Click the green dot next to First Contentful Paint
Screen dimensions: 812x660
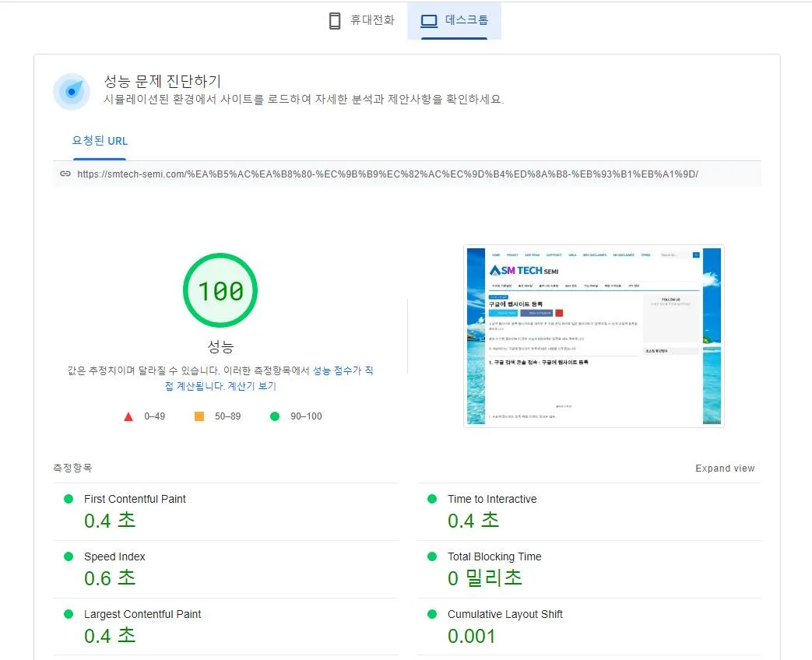[x=69, y=499]
